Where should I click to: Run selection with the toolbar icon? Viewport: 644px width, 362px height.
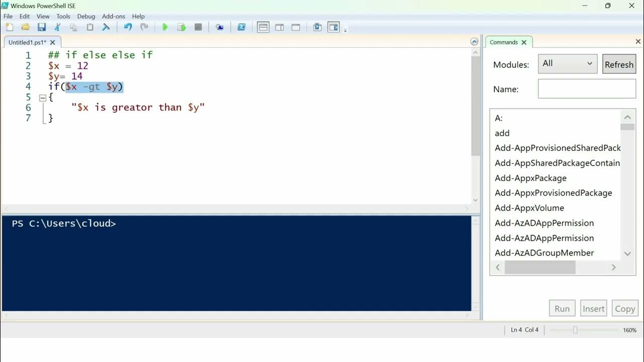[182, 27]
